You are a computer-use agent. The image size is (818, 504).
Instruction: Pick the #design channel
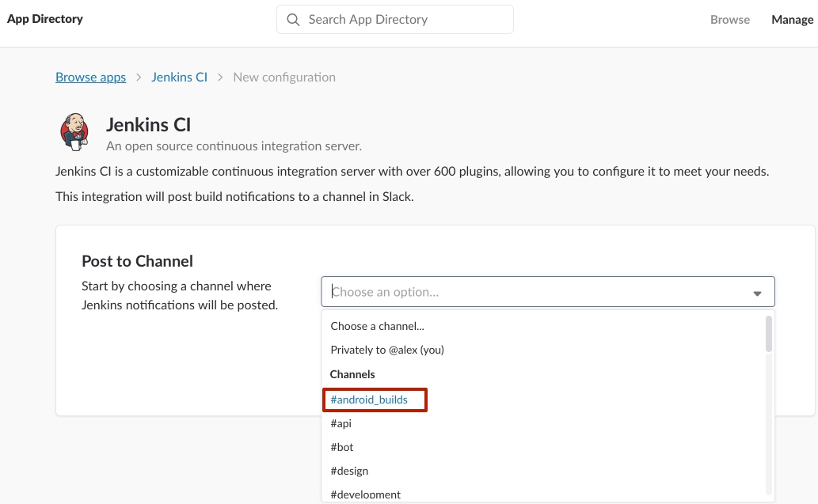tap(349, 471)
